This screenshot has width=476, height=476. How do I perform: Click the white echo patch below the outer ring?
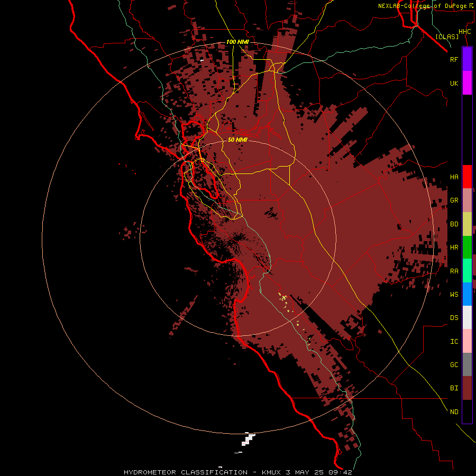[248, 440]
